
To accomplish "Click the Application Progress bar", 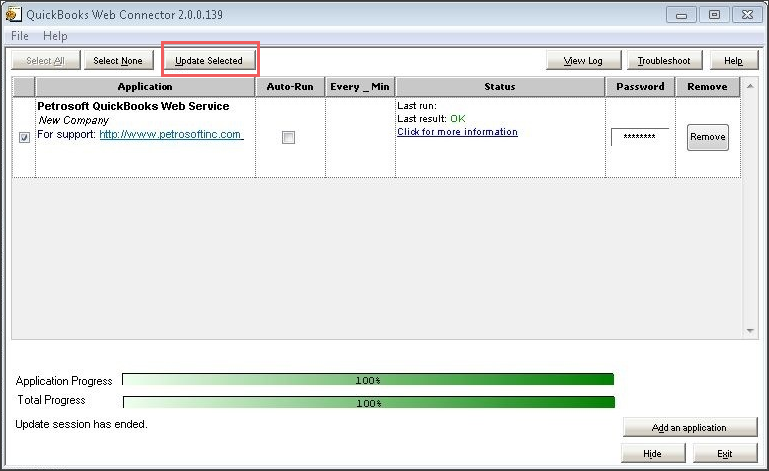I will click(368, 379).
